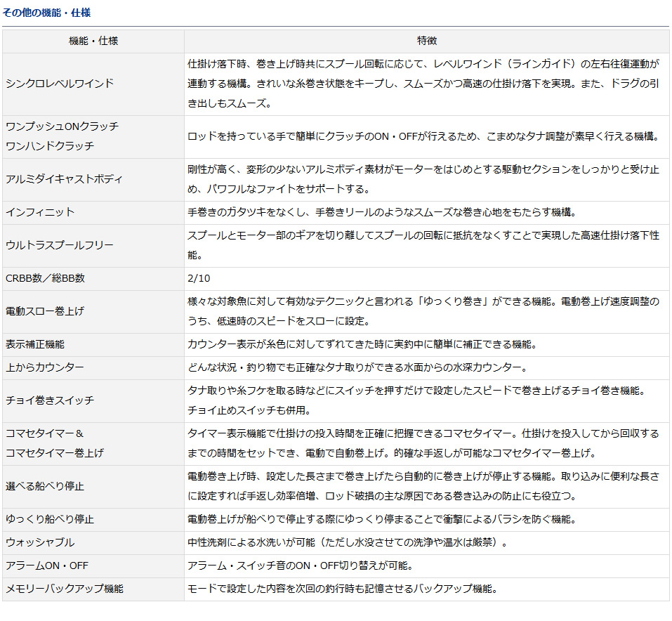Click the シンクロレベルワインド feature name

[60, 83]
